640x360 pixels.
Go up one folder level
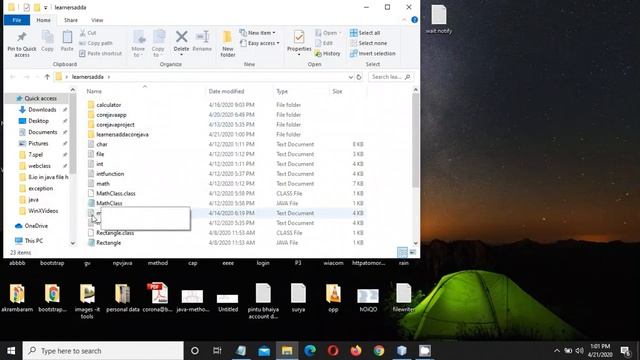click(x=47, y=77)
